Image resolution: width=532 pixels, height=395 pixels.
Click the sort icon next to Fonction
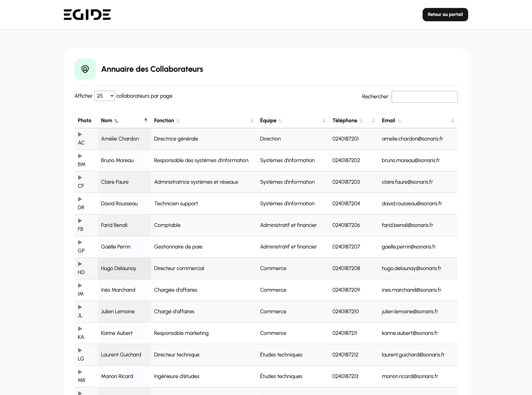pos(178,121)
